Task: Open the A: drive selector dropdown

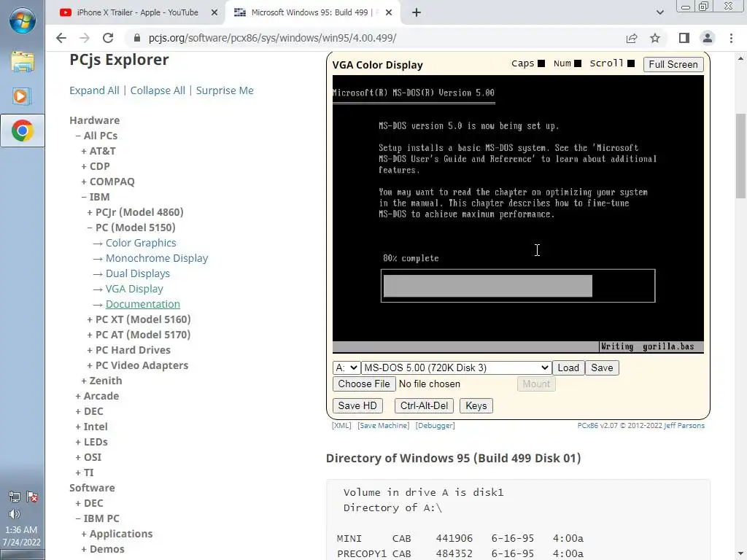Action: 347,367
